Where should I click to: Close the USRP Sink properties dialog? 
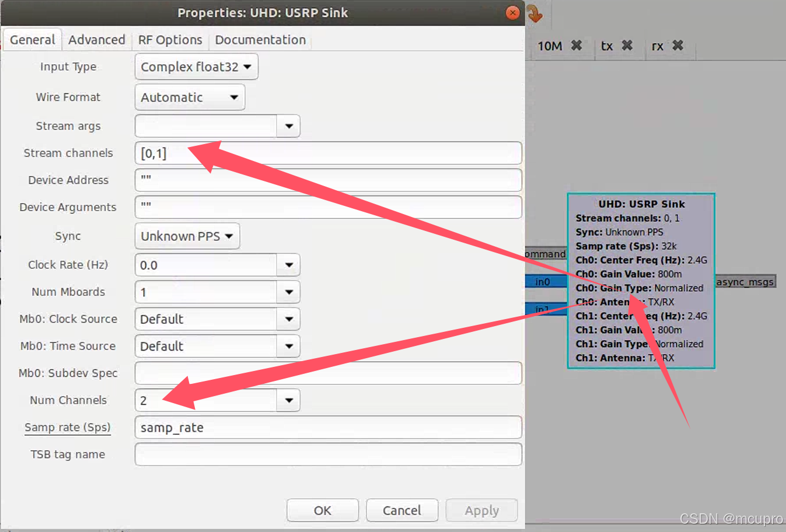pos(512,12)
